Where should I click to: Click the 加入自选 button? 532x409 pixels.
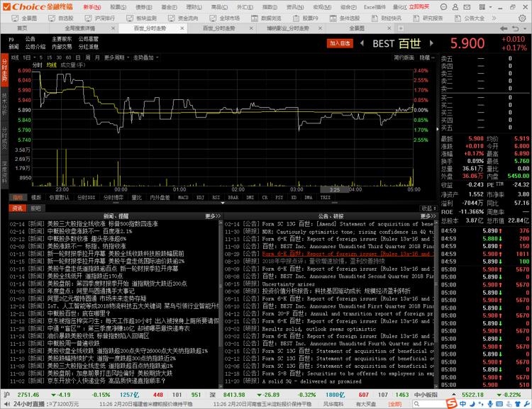(340, 43)
